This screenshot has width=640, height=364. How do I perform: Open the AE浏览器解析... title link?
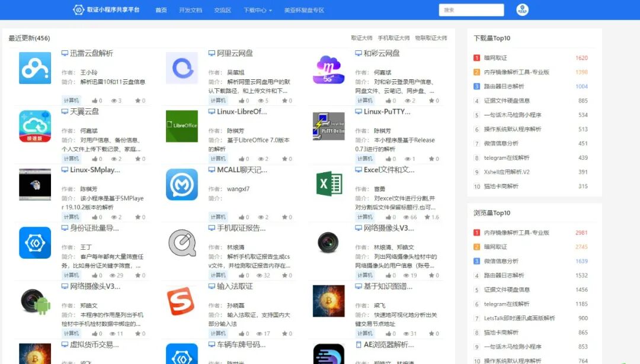389,345
